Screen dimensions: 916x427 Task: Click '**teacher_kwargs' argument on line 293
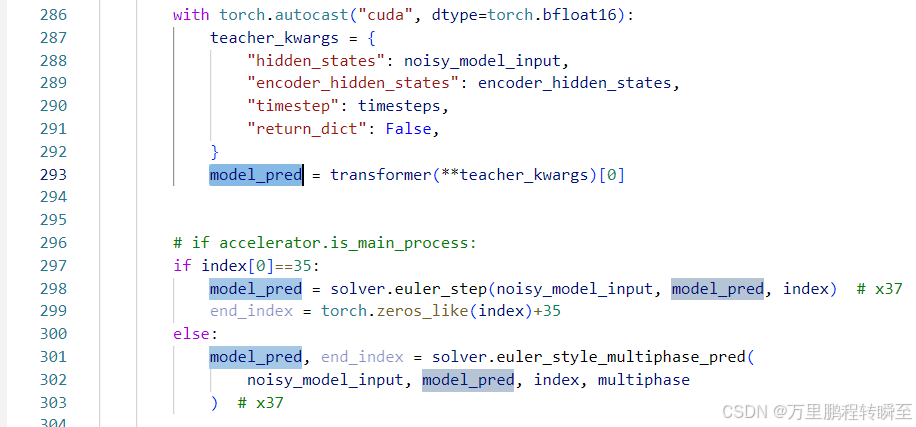point(515,175)
